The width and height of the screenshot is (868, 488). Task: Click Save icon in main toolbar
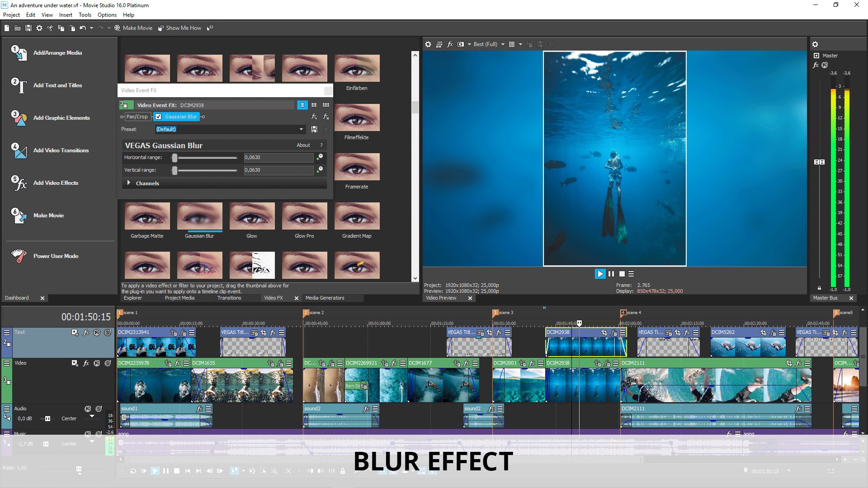coord(28,28)
